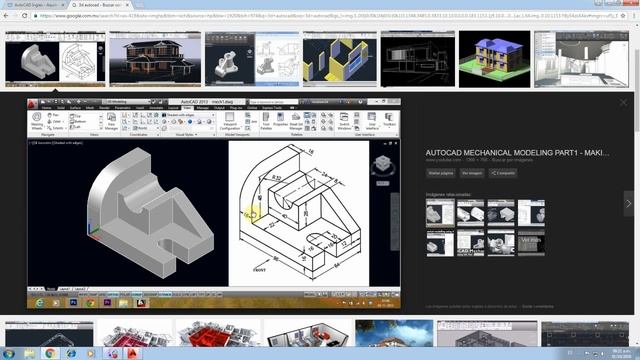
Task: Click 'Buscar por imágenes' link
Action: click(x=512, y=160)
